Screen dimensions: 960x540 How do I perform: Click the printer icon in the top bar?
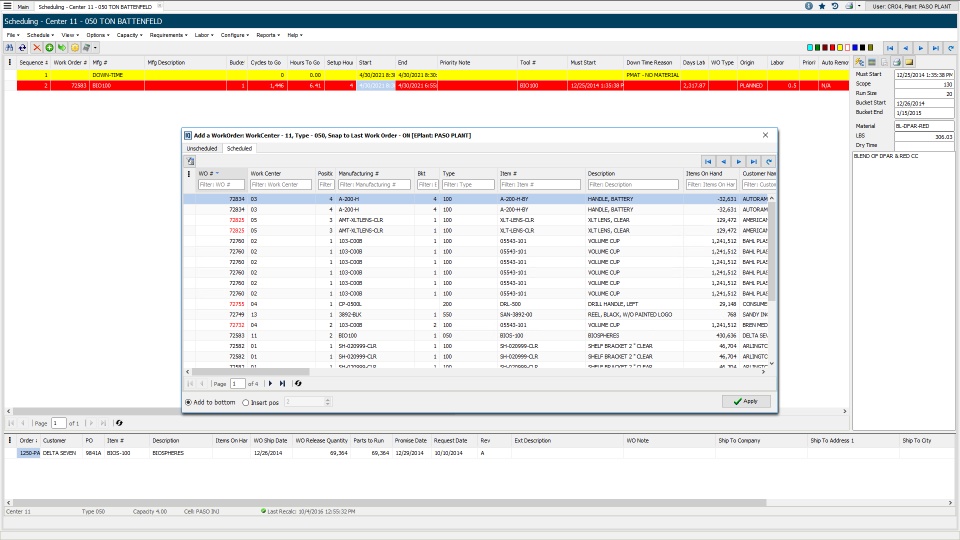(x=849, y=6)
